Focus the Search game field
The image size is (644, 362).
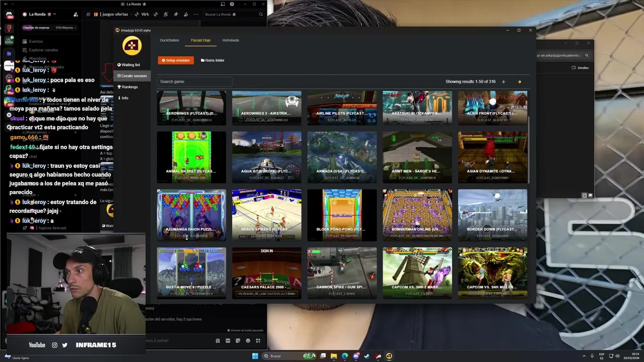pos(195,81)
